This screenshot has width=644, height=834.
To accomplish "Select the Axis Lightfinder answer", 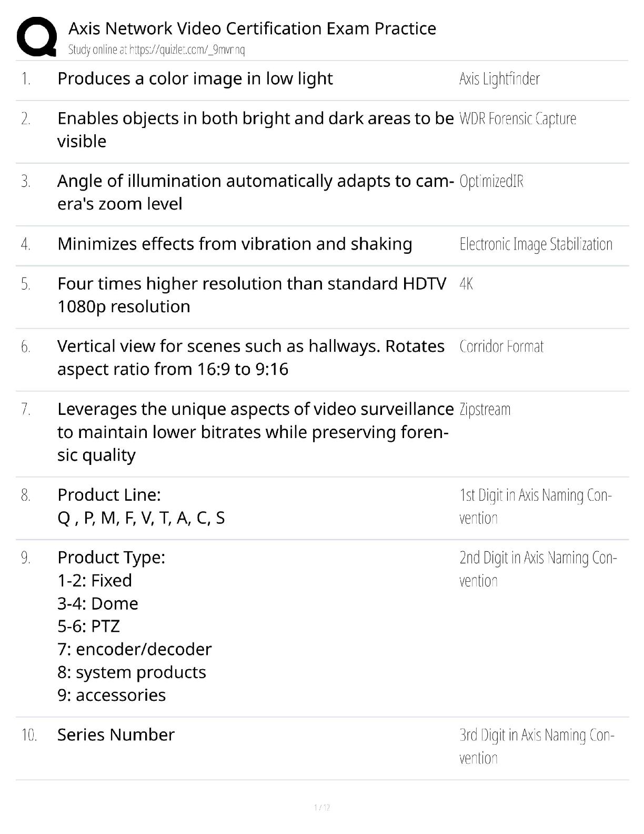I will click(x=499, y=79).
